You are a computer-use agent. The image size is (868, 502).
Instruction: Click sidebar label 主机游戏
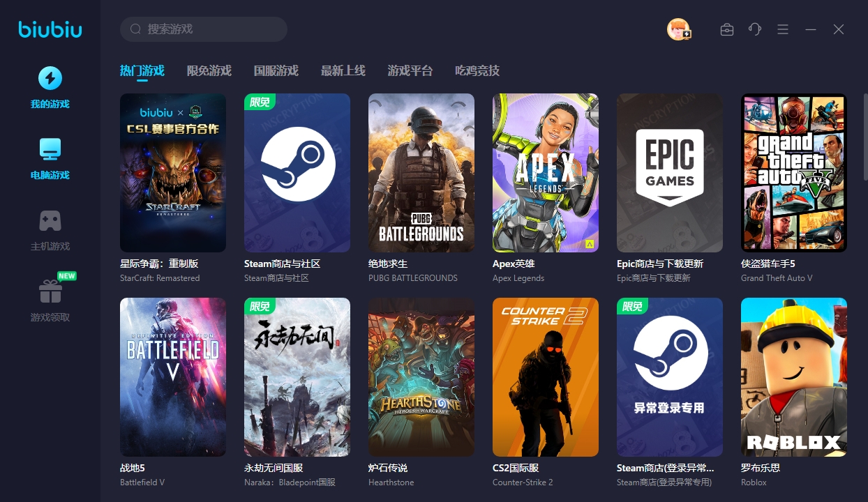[x=50, y=246]
